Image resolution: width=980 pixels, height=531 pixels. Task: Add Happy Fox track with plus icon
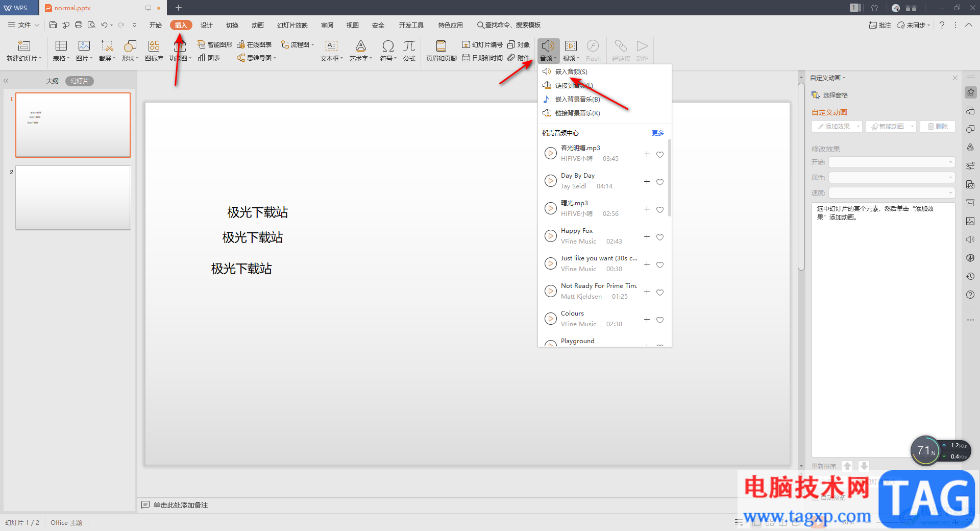[647, 237]
